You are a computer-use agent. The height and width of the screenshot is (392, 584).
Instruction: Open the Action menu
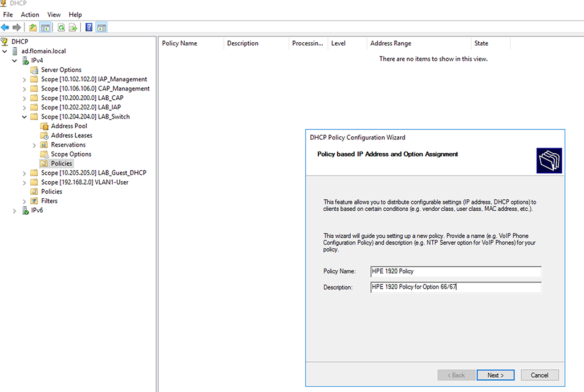point(29,14)
